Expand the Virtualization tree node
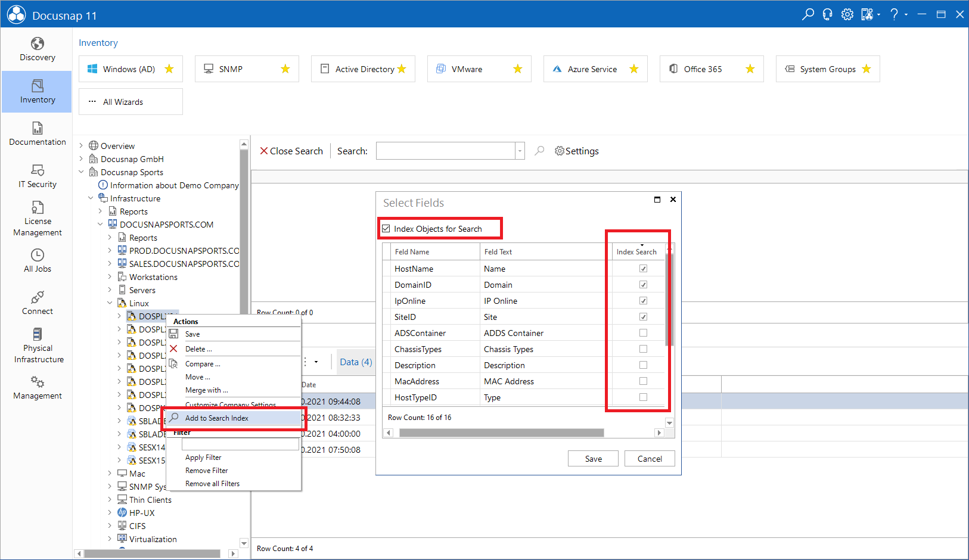Viewport: 969px width, 560px height. point(110,539)
